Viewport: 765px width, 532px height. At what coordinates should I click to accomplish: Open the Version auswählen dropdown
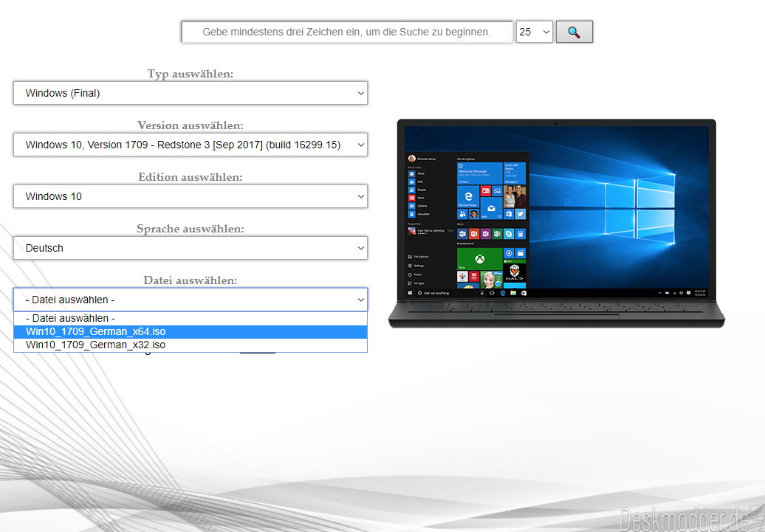coord(191,145)
